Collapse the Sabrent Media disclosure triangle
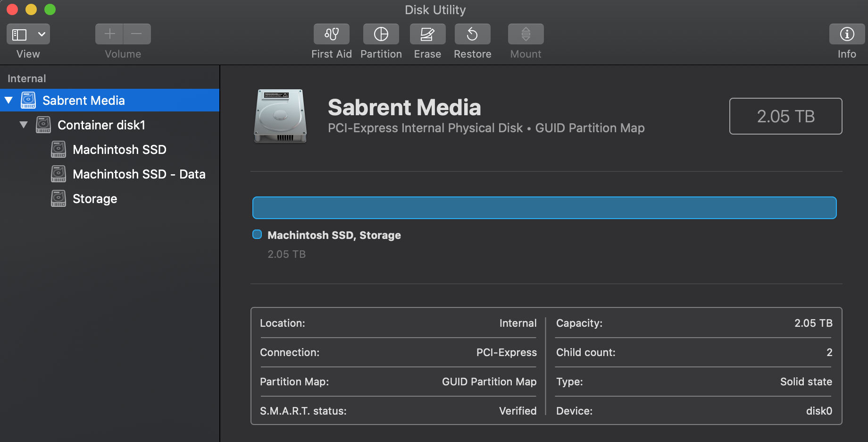 [8, 100]
